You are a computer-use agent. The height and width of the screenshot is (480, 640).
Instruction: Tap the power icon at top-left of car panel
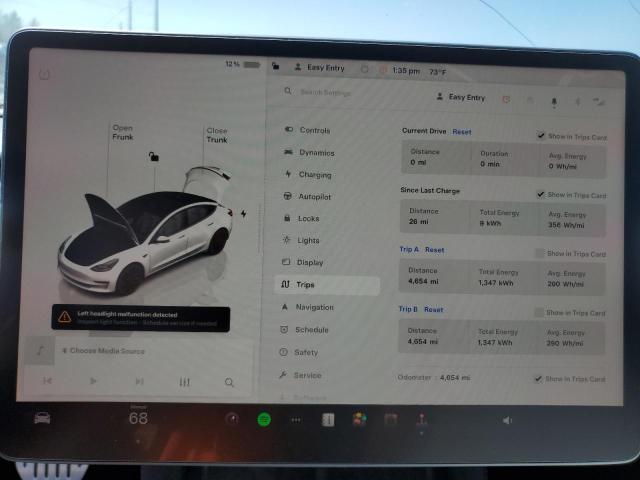(x=44, y=74)
